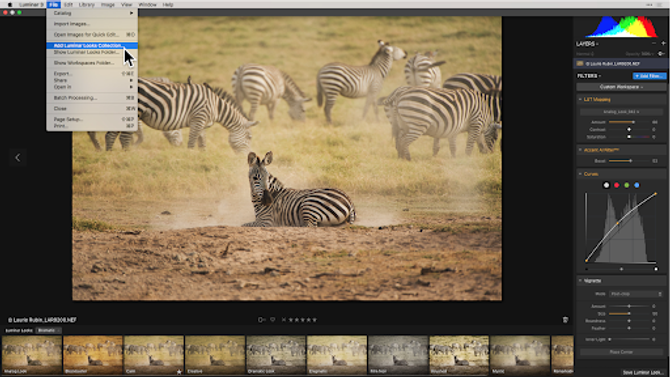Image resolution: width=670 pixels, height=377 pixels.
Task: Choose Export from File menu
Action: tap(92, 74)
